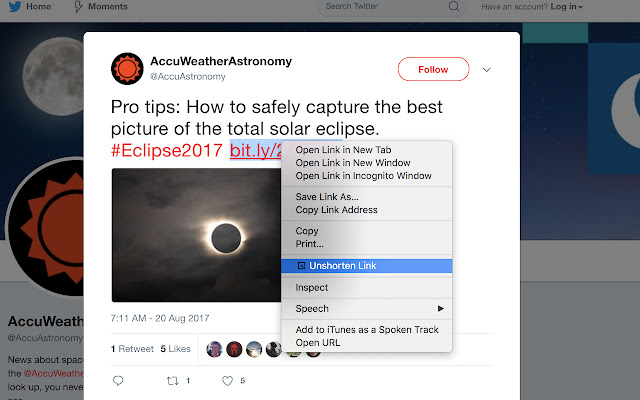Choose Copy Link Address

click(x=336, y=210)
